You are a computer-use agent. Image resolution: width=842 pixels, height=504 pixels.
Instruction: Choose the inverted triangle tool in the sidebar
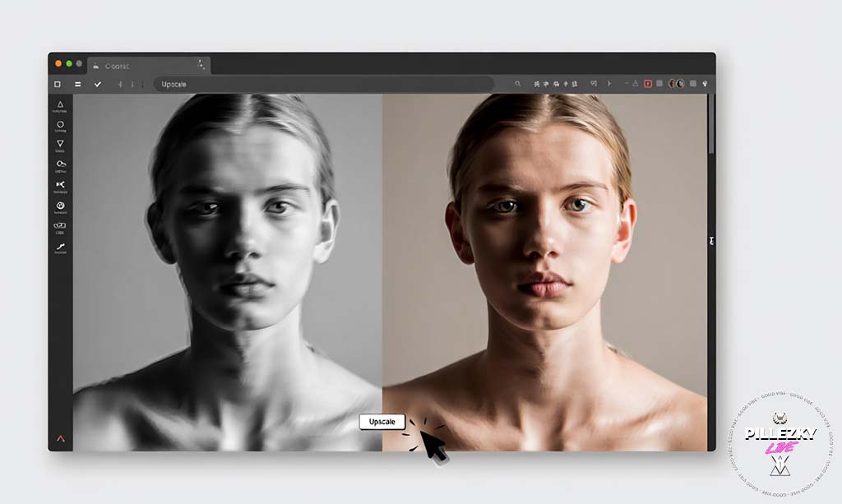click(x=60, y=144)
